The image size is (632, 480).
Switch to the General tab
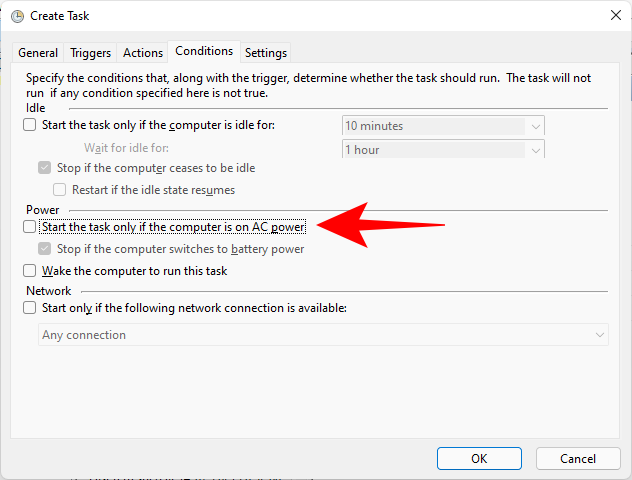[x=38, y=53]
